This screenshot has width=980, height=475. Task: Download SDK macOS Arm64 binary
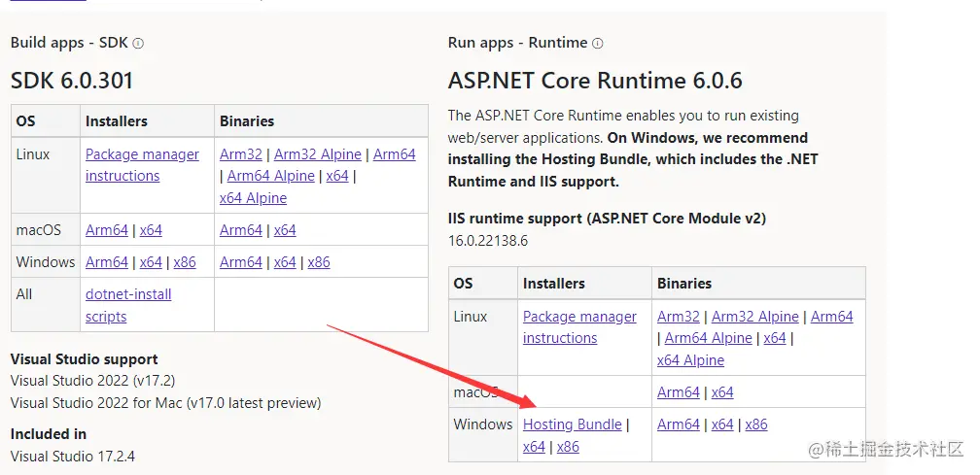(241, 230)
